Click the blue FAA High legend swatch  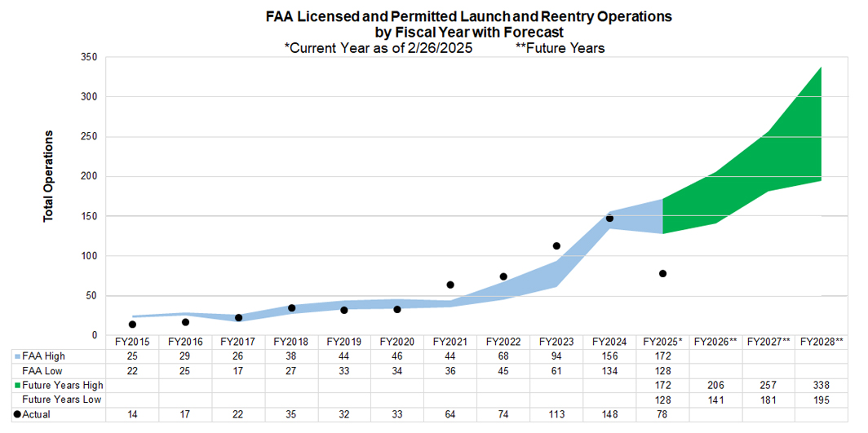coord(18,356)
